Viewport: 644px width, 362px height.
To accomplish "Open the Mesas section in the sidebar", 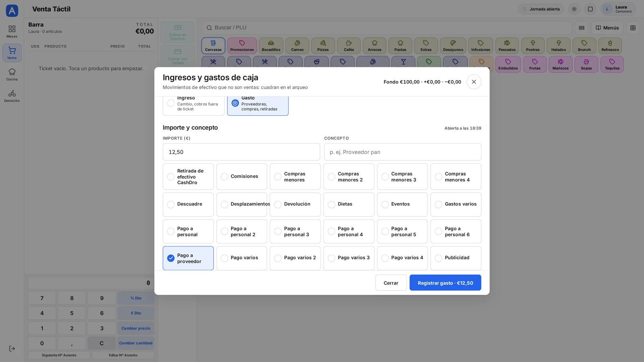I will coord(12,31).
